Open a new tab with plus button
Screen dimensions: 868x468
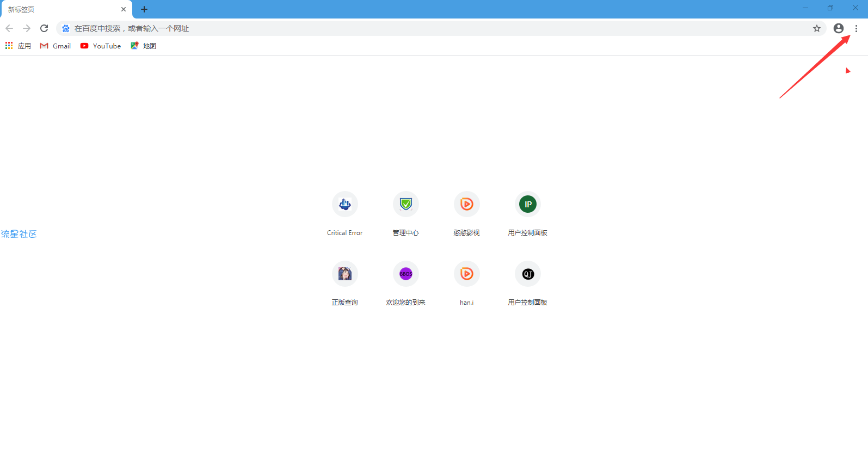[x=144, y=9]
